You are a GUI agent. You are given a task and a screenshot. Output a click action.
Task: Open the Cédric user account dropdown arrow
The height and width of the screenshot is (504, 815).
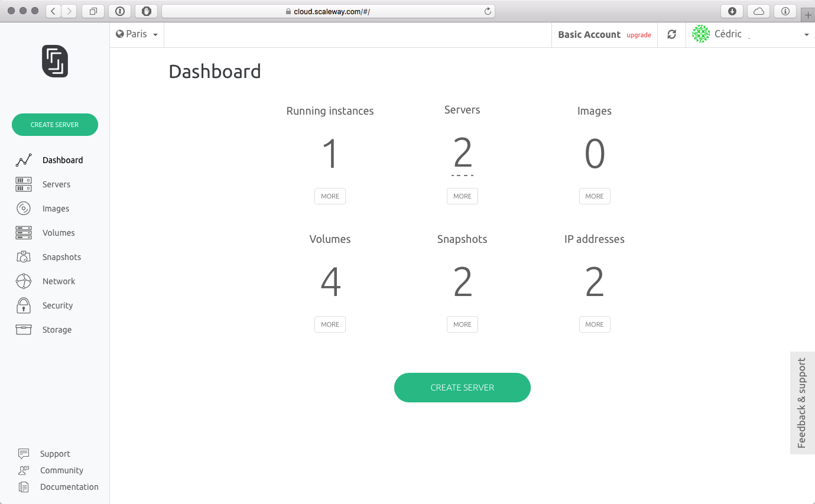pos(807,35)
